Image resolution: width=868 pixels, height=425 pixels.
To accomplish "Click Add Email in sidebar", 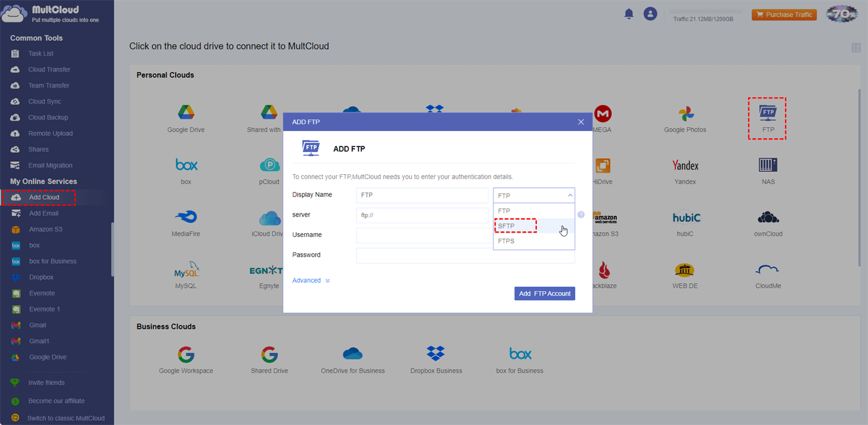I will [x=43, y=213].
